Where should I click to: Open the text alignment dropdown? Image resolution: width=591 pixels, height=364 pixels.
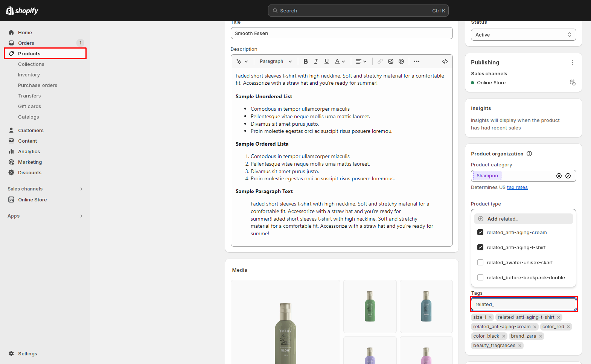361,61
